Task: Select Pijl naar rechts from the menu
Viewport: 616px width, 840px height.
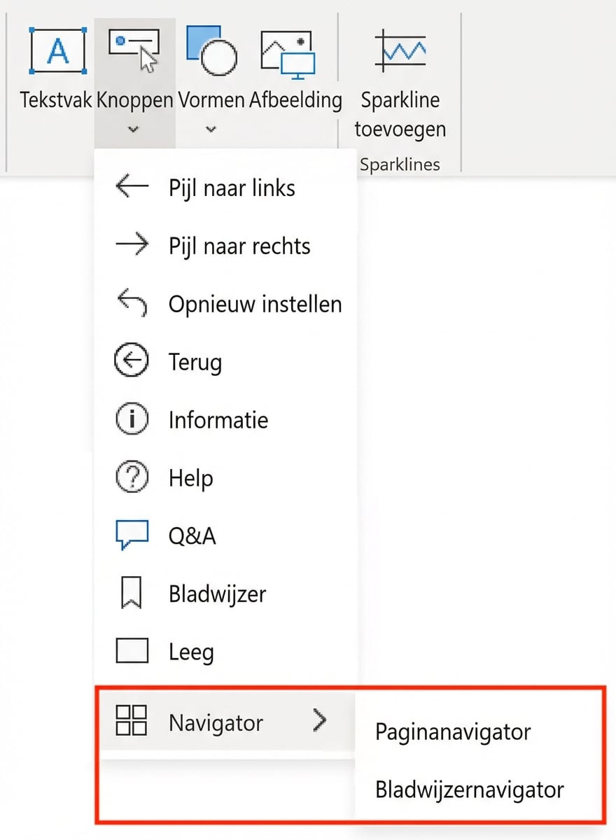Action: click(x=240, y=245)
